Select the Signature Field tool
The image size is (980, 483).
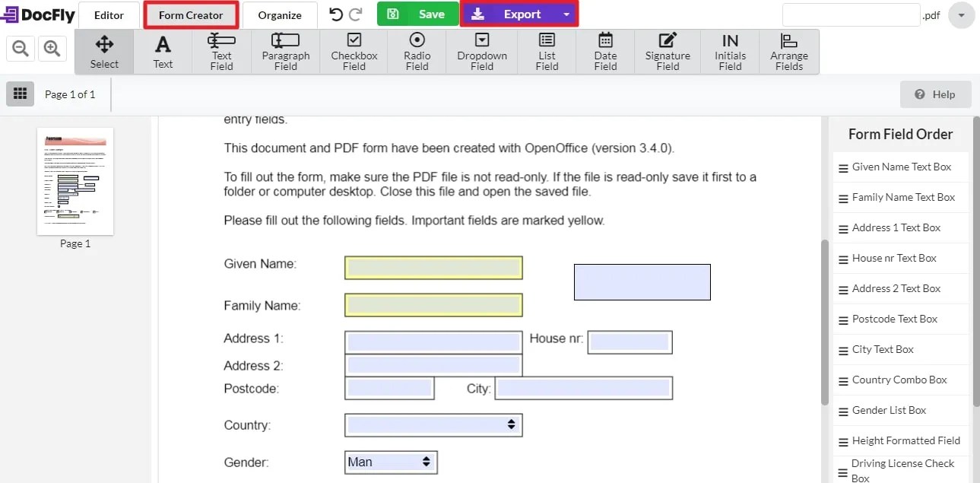point(667,51)
